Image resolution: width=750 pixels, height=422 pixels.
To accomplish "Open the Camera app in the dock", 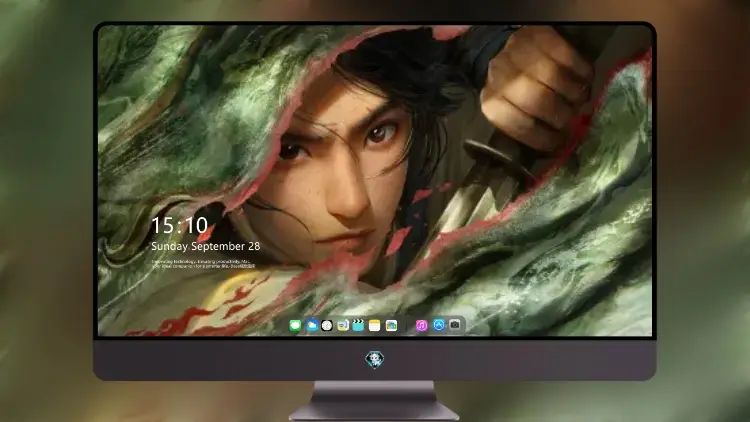I will pyautogui.click(x=455, y=325).
